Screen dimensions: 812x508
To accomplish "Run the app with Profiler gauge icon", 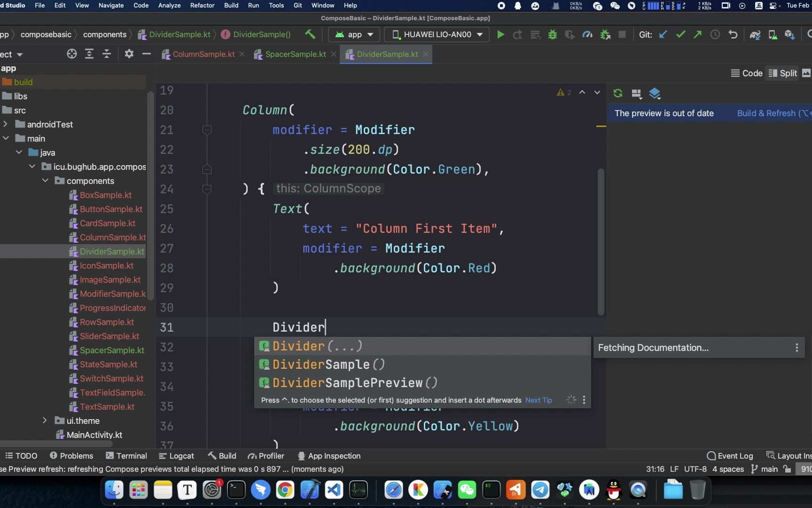I will coord(587,34).
